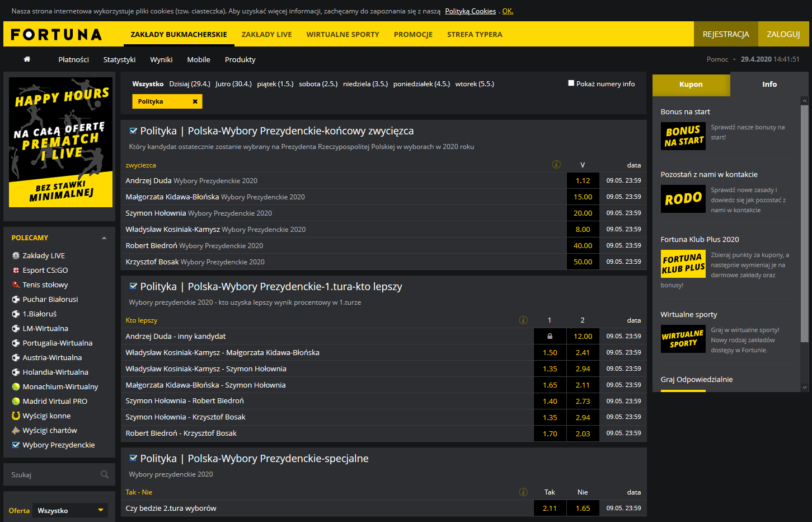
Task: Click the Madrid Virtual PRO icon
Action: (16, 401)
